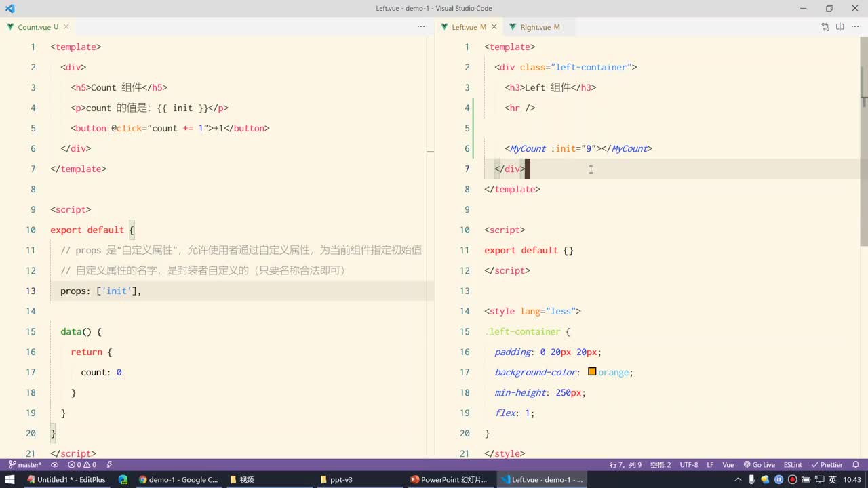Click the red record tray icon
This screenshot has width=868, height=488.
(792, 479)
